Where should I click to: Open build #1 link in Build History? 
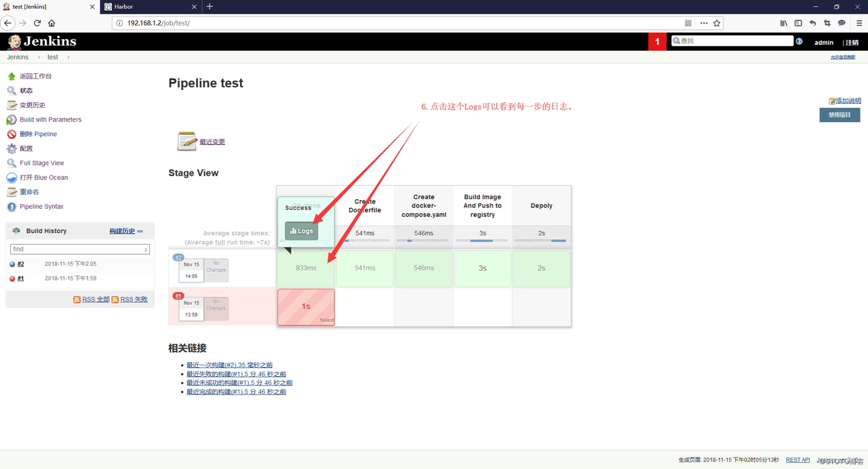[x=21, y=279]
